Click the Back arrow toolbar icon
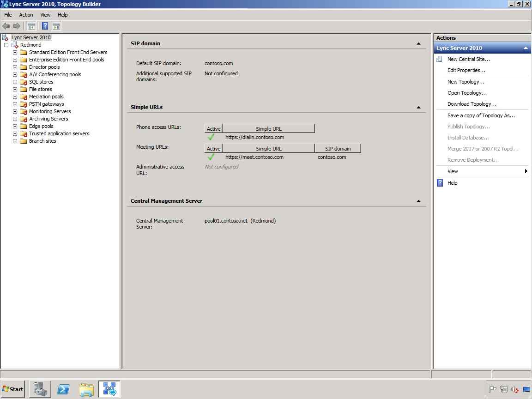Image resolution: width=532 pixels, height=399 pixels. pyautogui.click(x=6, y=26)
